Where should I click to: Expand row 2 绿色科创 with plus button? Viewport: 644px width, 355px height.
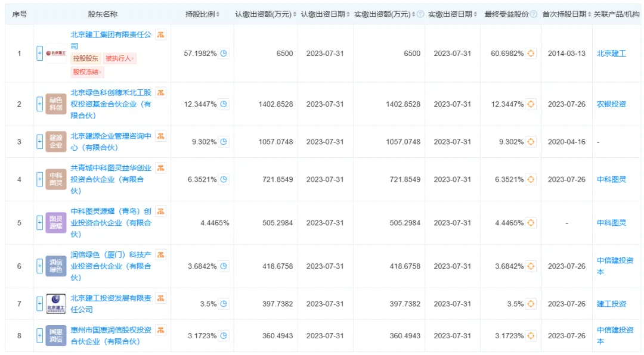coord(39,104)
